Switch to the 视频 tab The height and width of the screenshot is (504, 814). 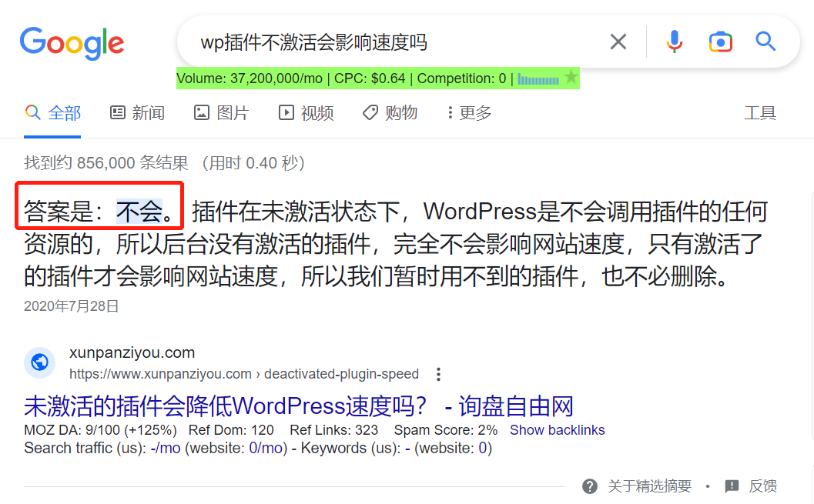tap(307, 113)
